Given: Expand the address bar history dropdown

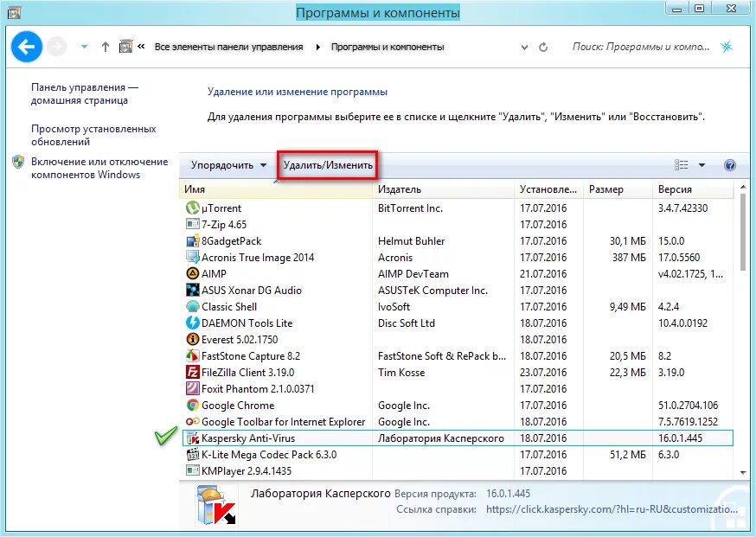Looking at the screenshot, I should (x=524, y=48).
